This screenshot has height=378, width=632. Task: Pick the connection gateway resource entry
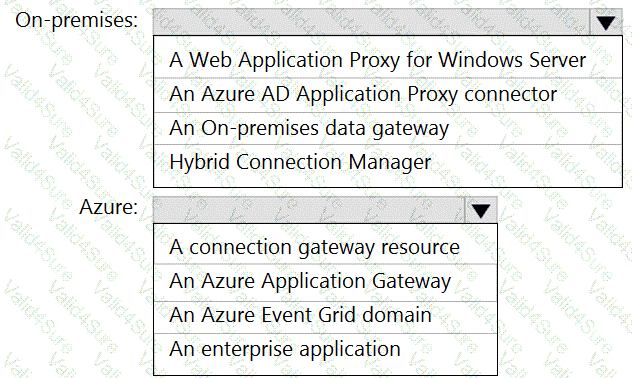point(325,247)
